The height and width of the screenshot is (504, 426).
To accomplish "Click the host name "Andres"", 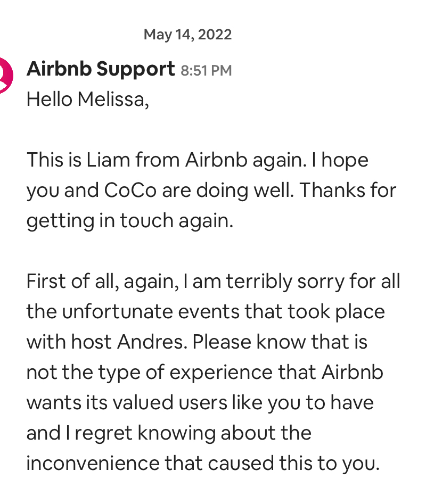I will (159, 342).
